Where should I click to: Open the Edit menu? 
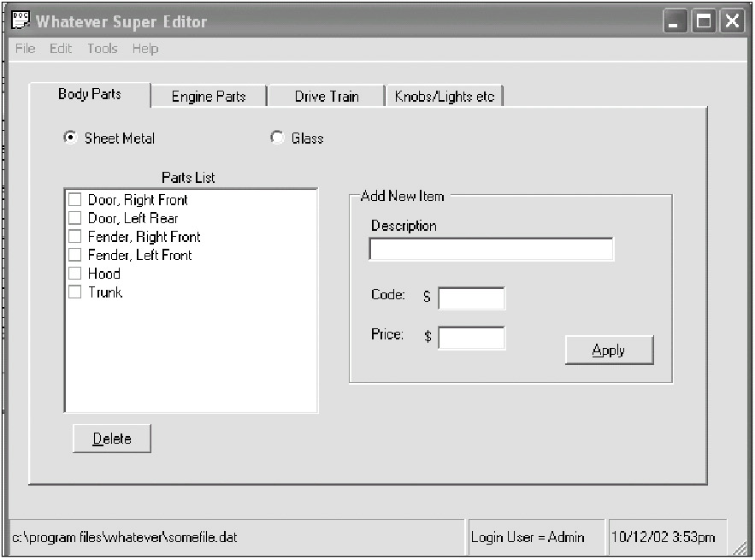pos(61,49)
